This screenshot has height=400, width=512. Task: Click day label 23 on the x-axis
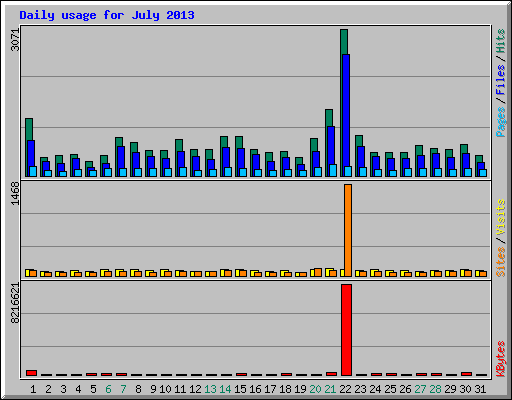360,389
